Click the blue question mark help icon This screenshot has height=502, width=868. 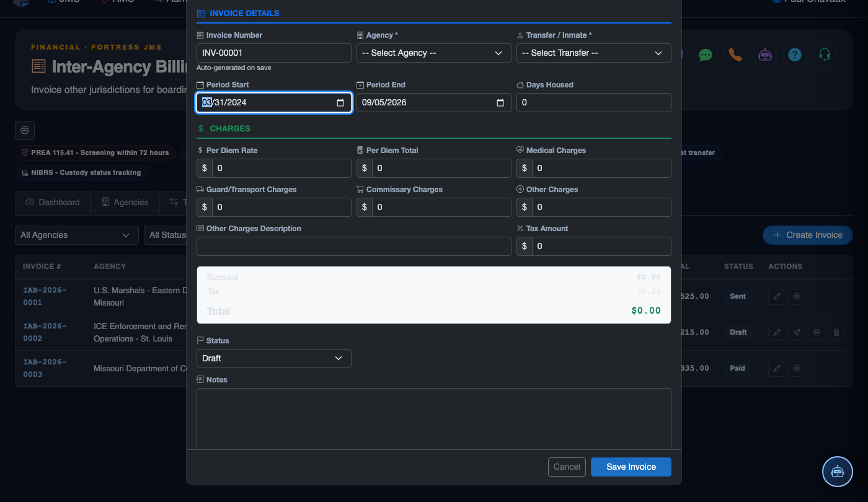[x=795, y=55]
